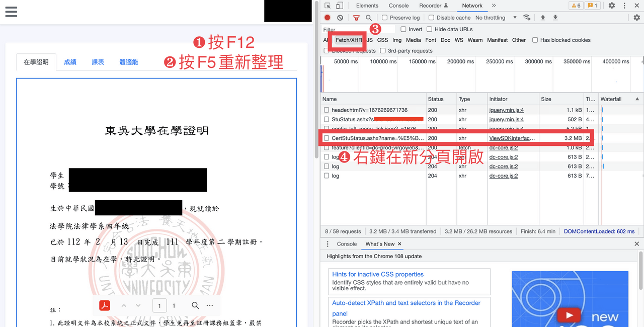Check Hide data URLs
This screenshot has width=644, height=327.
[429, 29]
